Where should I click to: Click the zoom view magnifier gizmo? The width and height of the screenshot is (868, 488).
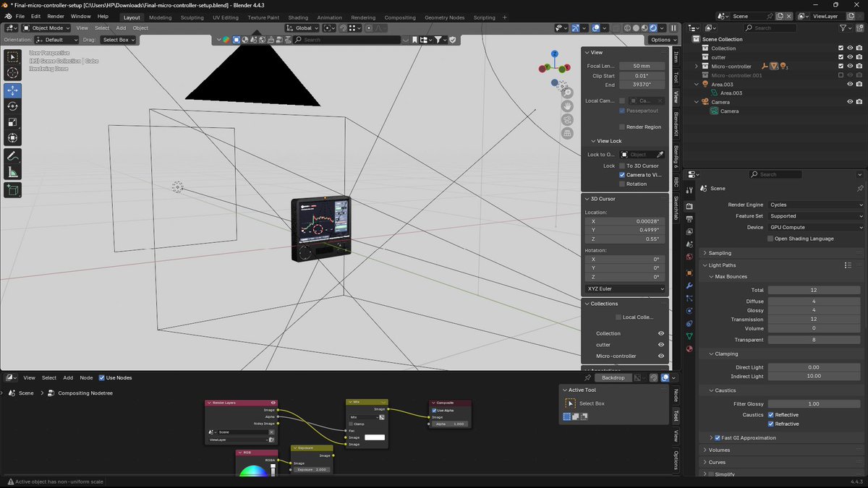pyautogui.click(x=568, y=93)
